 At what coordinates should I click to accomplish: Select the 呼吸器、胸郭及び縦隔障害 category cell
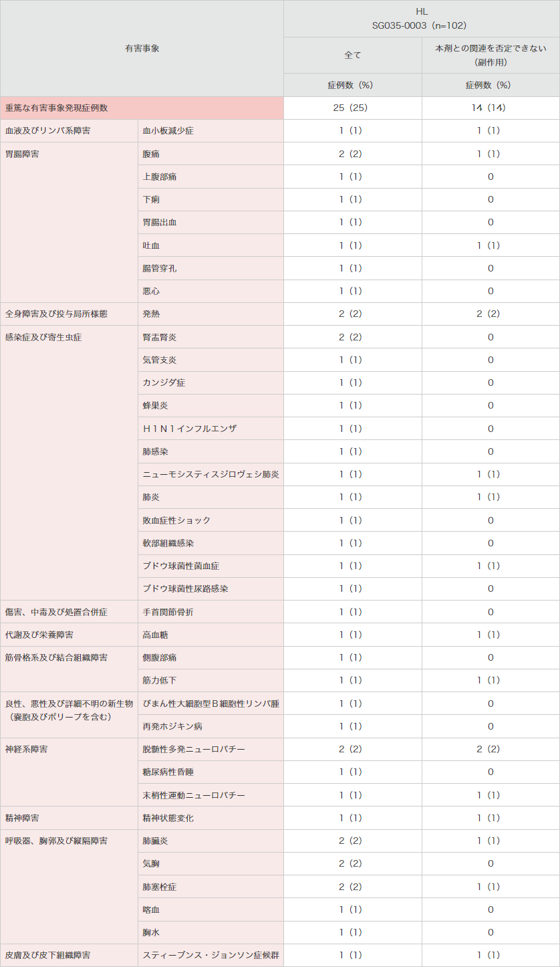[x=69, y=886]
